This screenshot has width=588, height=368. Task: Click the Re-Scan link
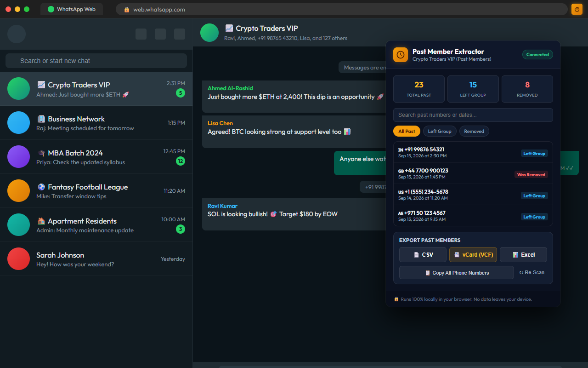coord(531,272)
